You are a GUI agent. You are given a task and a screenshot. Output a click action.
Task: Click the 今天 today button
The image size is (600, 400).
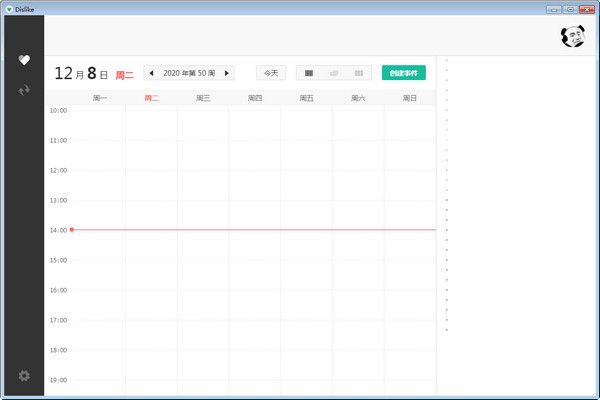coord(271,73)
